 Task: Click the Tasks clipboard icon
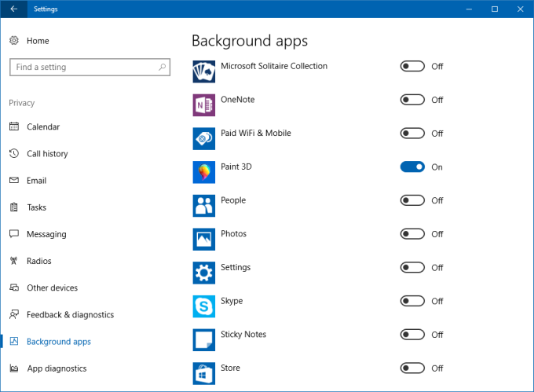pos(14,207)
